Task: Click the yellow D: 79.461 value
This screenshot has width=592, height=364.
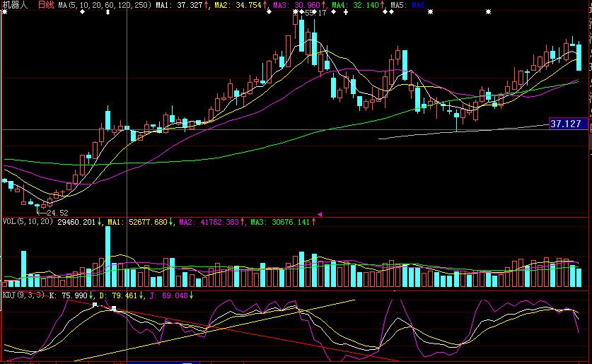Action: [x=118, y=295]
